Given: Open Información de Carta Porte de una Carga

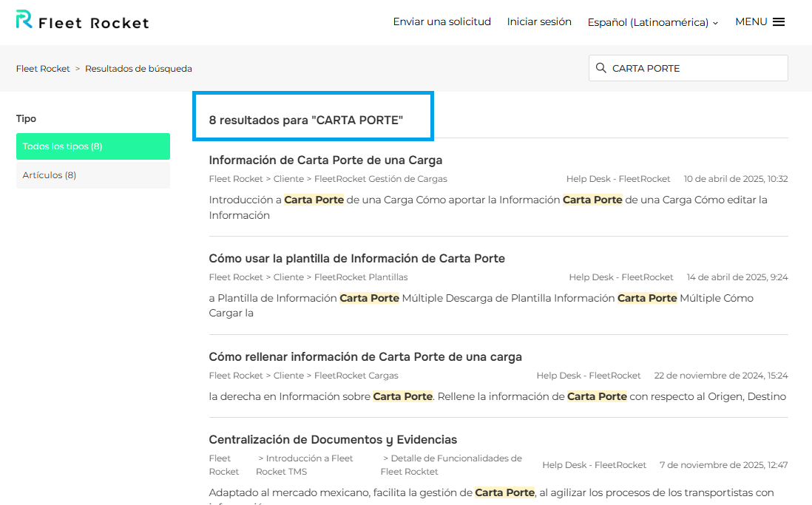Looking at the screenshot, I should coord(325,160).
